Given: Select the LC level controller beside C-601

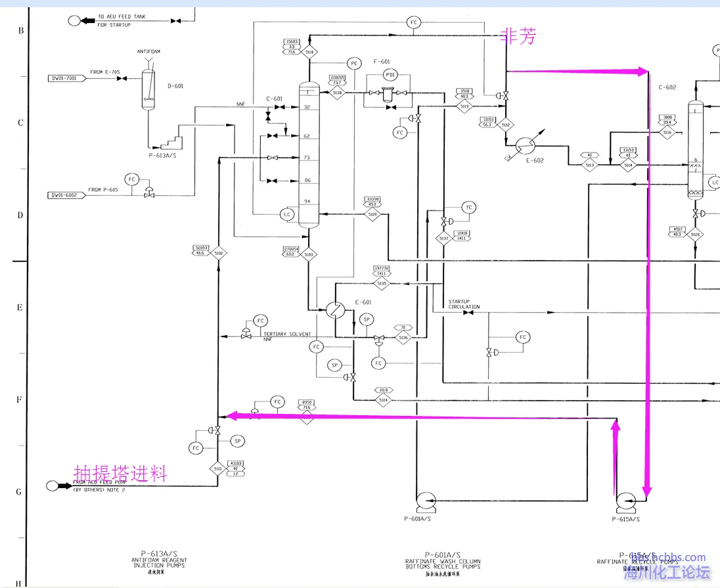Looking at the screenshot, I should [286, 214].
